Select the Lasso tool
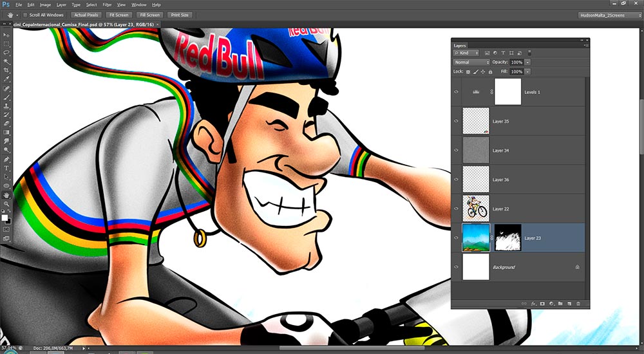Viewport: 644px width, 354px height. tap(6, 53)
